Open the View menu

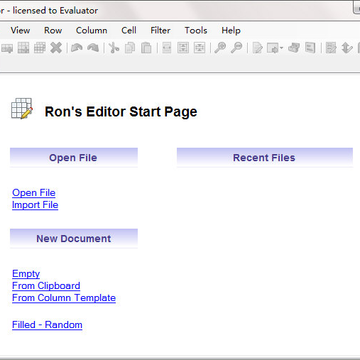pyautogui.click(x=20, y=30)
